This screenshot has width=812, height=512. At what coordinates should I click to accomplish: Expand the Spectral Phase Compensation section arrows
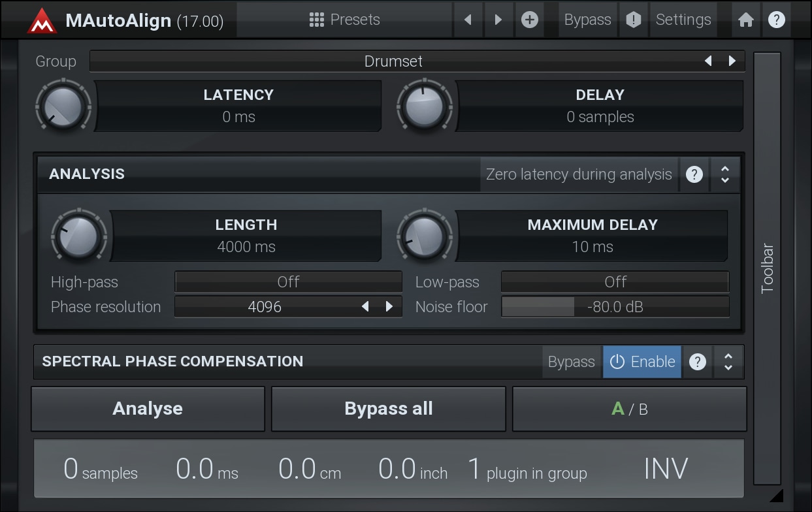(728, 362)
